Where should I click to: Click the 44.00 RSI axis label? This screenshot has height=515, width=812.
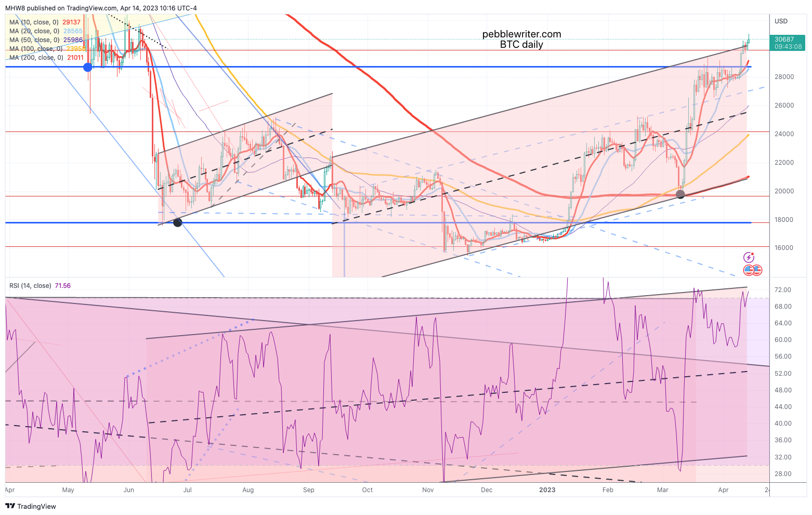coord(783,407)
